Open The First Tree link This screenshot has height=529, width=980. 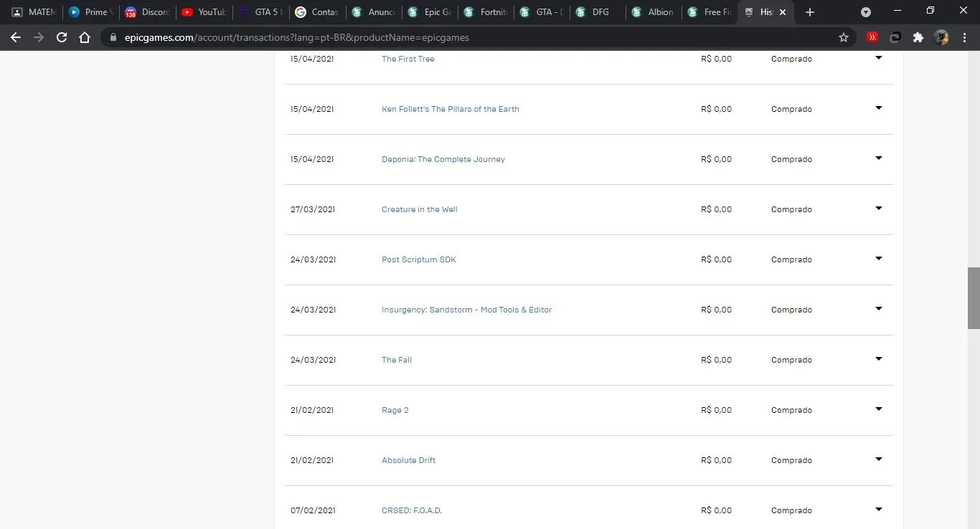407,59
